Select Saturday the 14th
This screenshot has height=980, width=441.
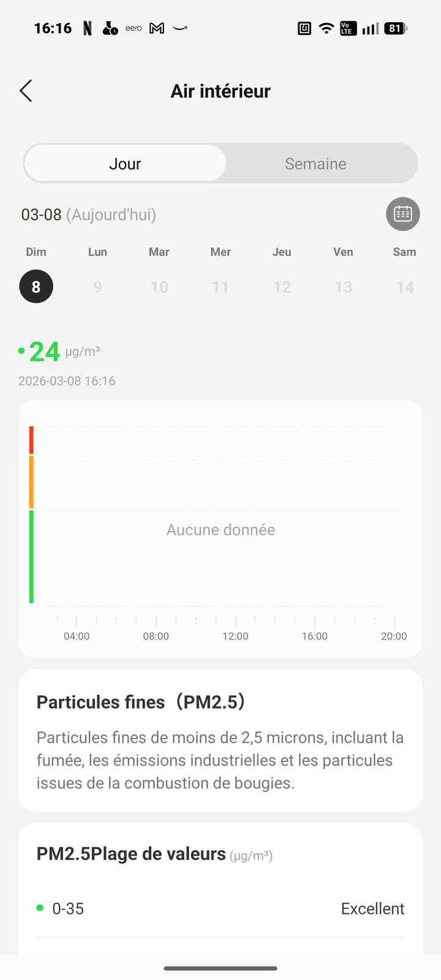click(405, 287)
